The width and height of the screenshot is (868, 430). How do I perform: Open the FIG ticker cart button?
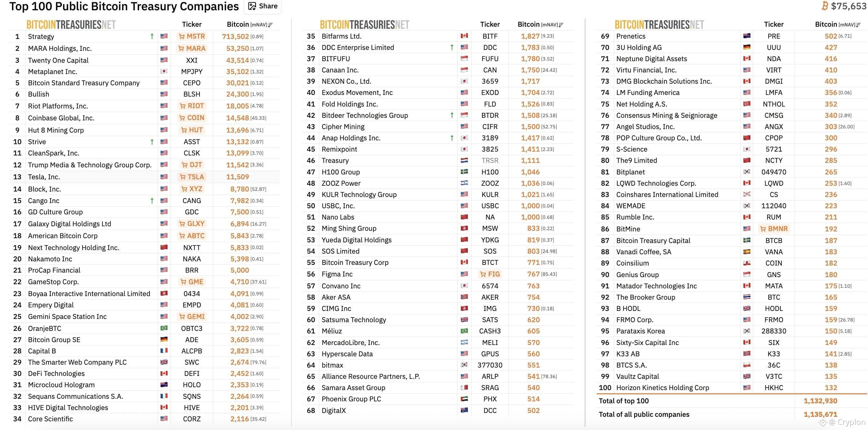pos(490,274)
